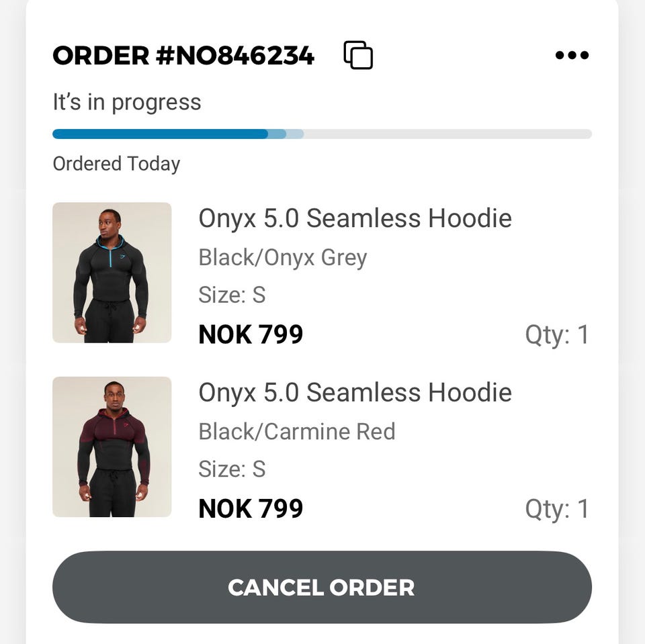Open the Black/Onyx Grey hoodie thumbnail
This screenshot has width=645, height=644.
[x=112, y=273]
